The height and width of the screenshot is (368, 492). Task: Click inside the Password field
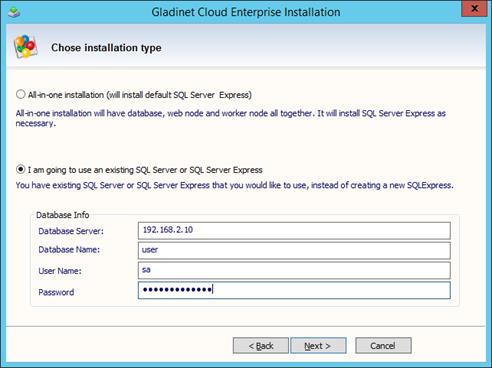294,290
